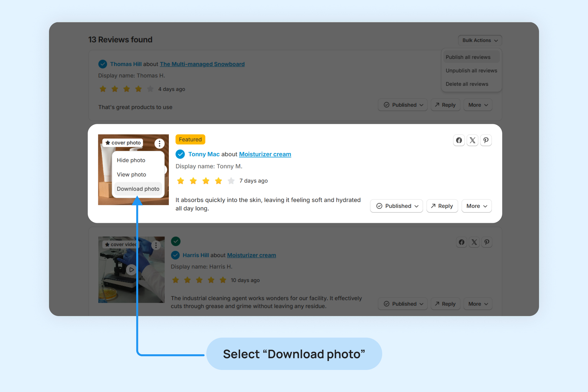Click X share icon on Harris Hill review
588x392 pixels.
(474, 242)
